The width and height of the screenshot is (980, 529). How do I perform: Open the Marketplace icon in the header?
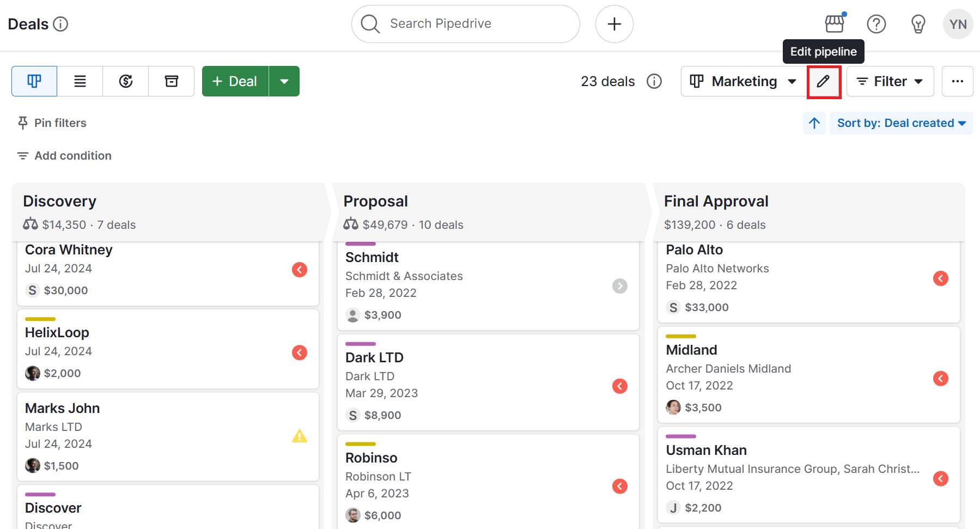click(833, 23)
